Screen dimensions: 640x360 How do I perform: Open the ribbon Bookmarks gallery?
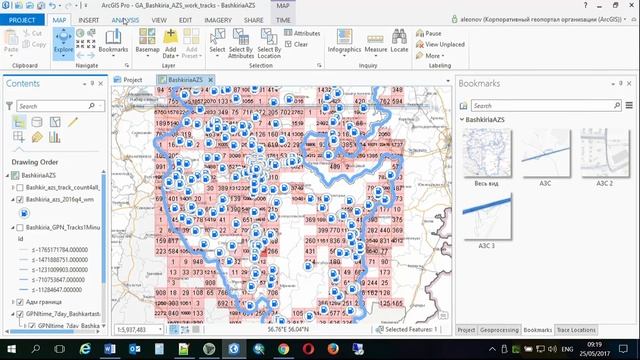[x=113, y=42]
